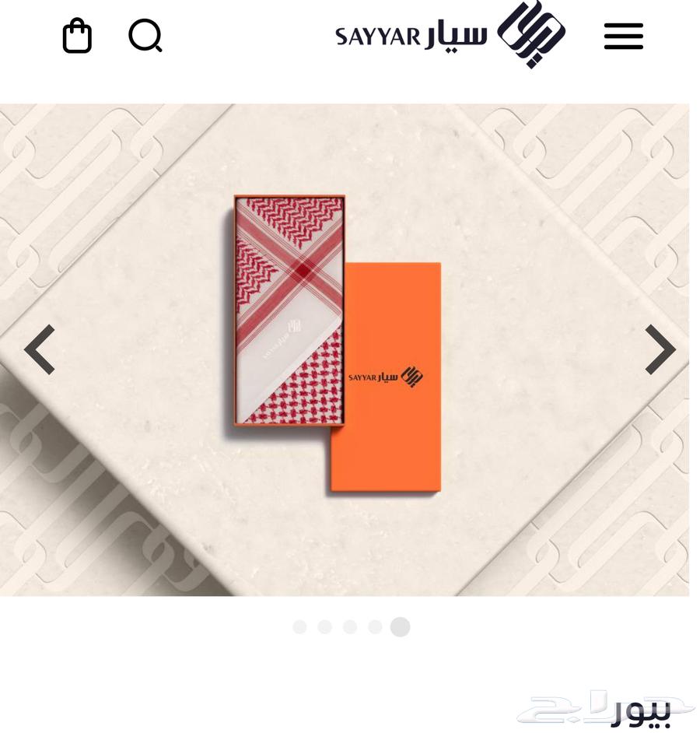The height and width of the screenshot is (733, 700).
Task: Click the بيور heading text
Action: point(641,714)
